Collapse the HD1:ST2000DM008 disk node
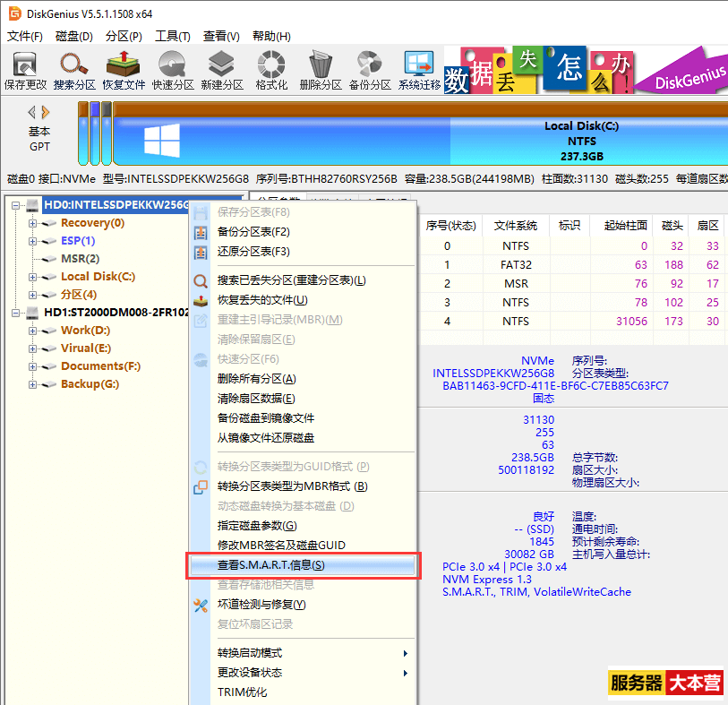The image size is (728, 705). [16, 313]
